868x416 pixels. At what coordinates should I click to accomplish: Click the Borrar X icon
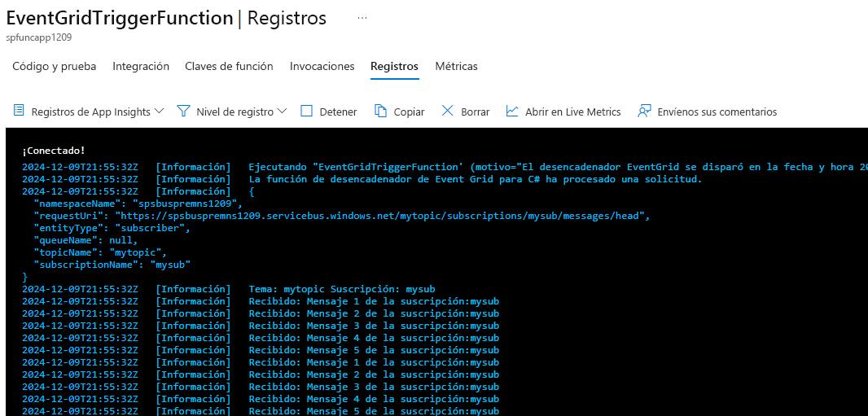click(x=447, y=112)
